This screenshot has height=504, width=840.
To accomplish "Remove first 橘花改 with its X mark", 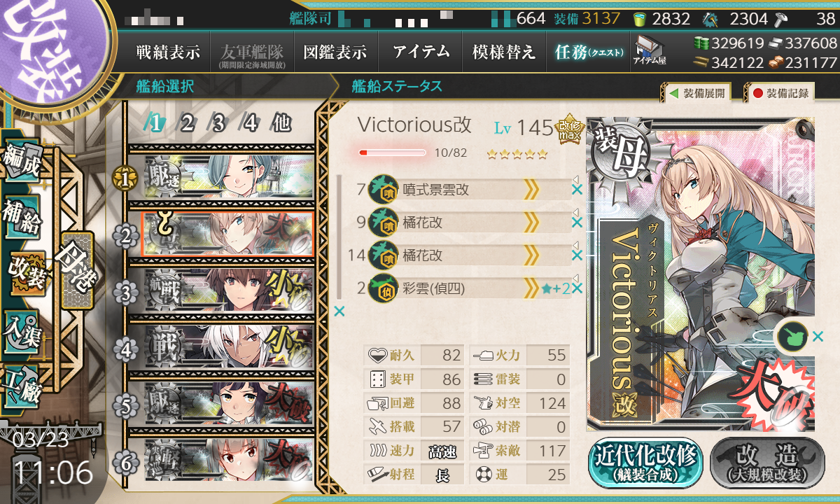I will pos(577,223).
